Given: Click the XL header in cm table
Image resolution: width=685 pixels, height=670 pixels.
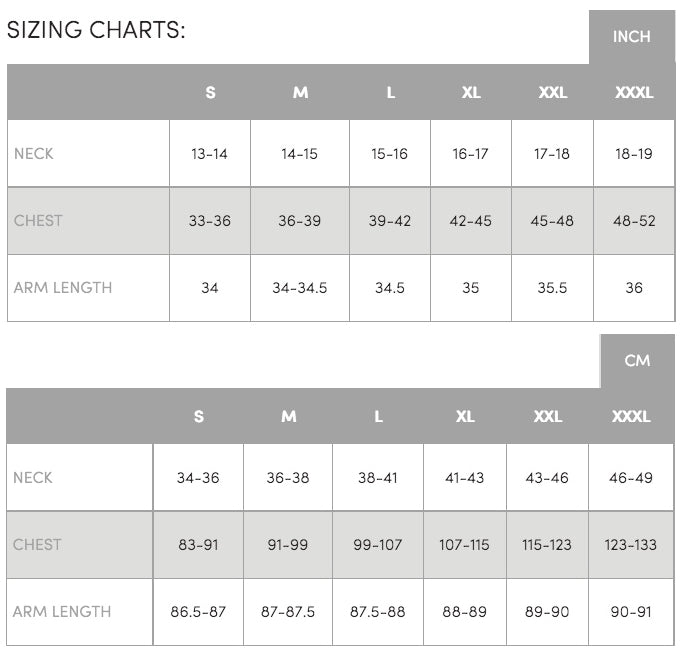Looking at the screenshot, I should coord(465,417).
